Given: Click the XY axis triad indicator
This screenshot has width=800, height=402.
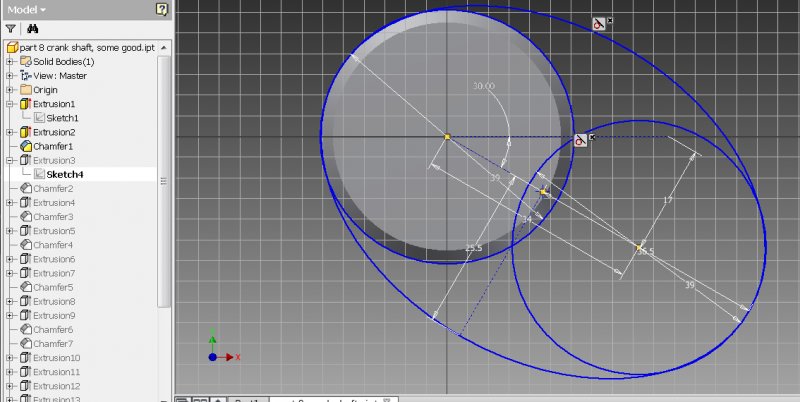Looking at the screenshot, I should click(x=223, y=346).
